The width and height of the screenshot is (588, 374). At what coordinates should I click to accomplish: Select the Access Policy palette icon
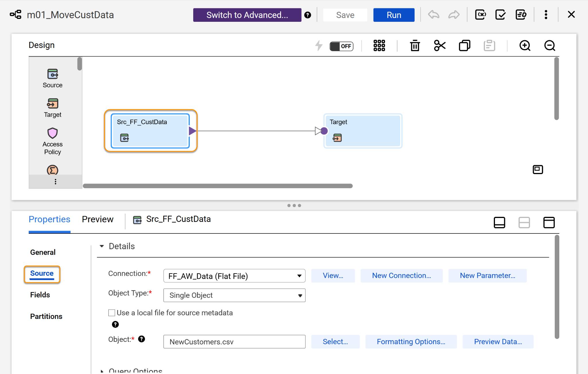(x=53, y=133)
